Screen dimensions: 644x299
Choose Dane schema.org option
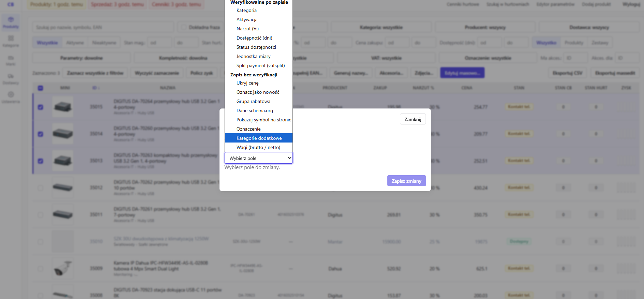(259, 110)
